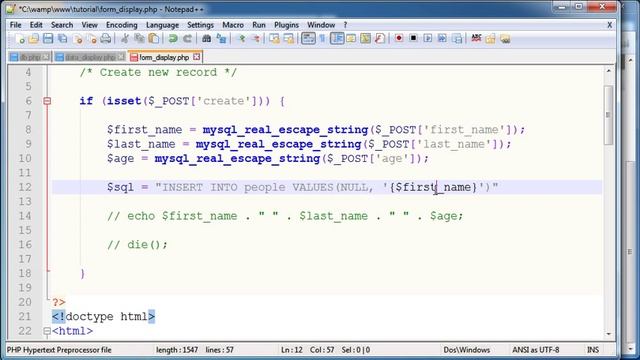Screen dimensions: 640x360
Task: Open the Window menu
Action: tap(321, 25)
